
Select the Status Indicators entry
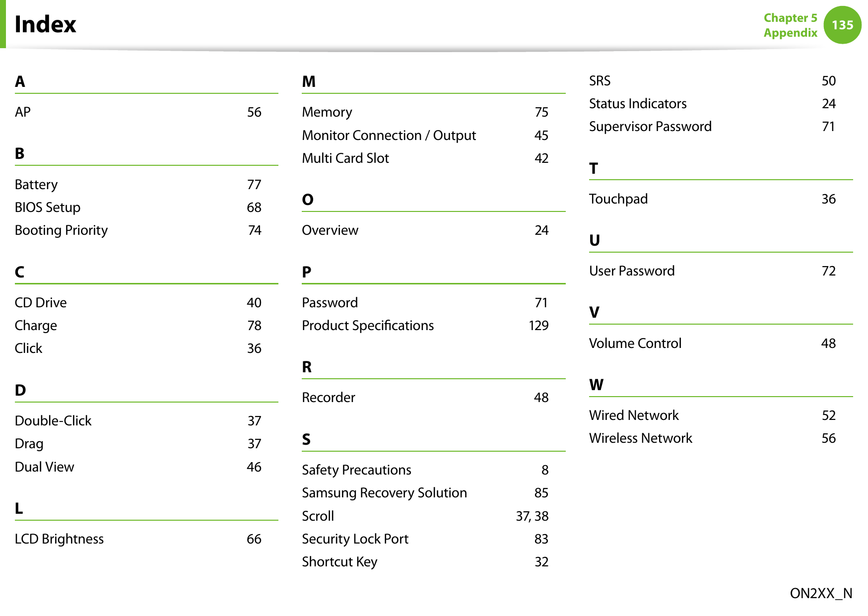[x=713, y=104]
